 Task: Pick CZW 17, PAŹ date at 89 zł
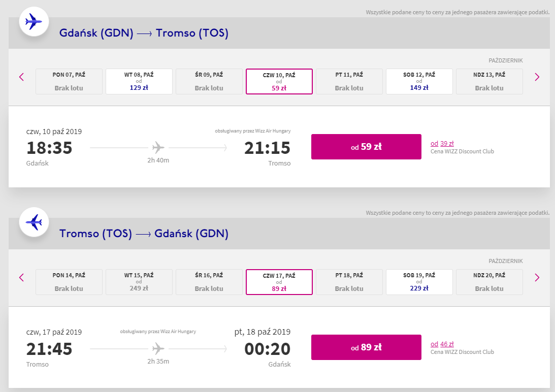click(279, 282)
